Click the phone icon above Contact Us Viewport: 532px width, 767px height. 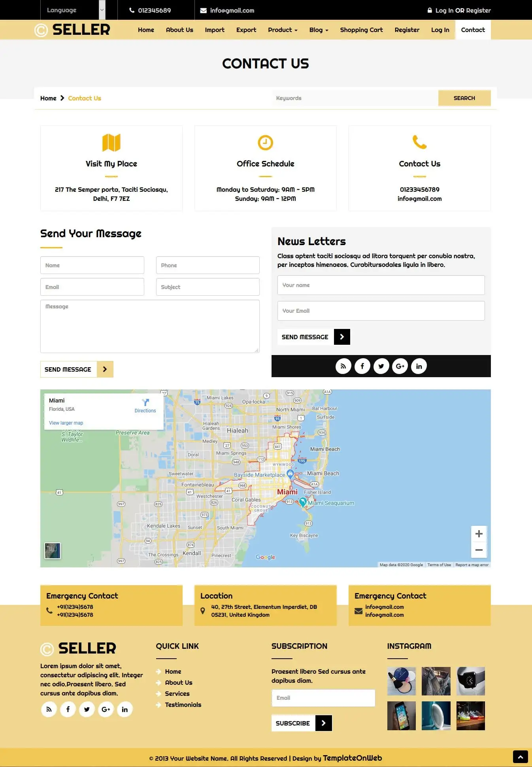420,142
